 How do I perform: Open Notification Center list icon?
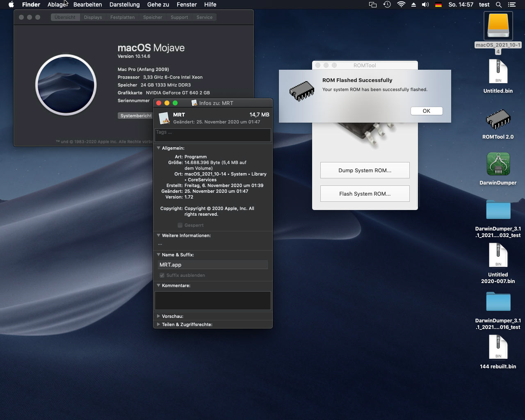point(511,5)
